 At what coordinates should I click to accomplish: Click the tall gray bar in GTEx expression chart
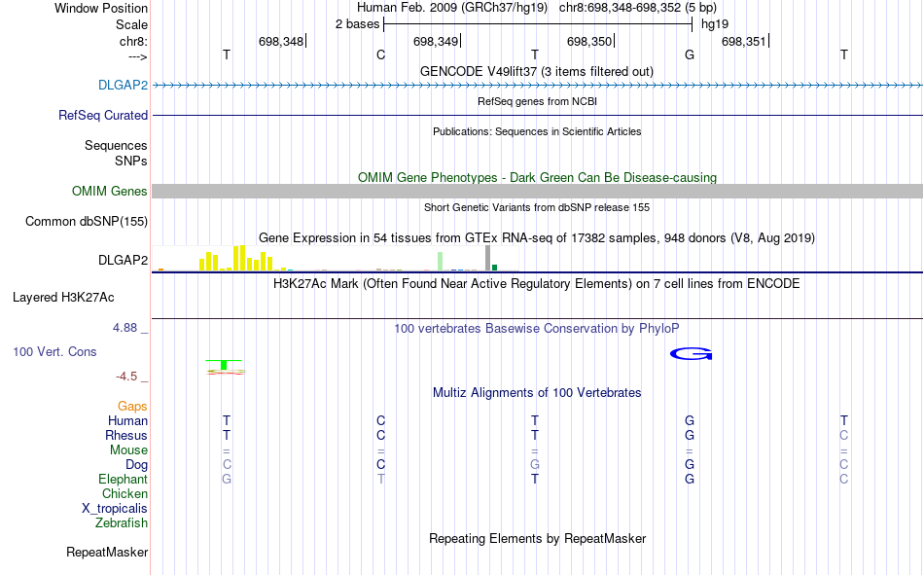click(x=487, y=258)
